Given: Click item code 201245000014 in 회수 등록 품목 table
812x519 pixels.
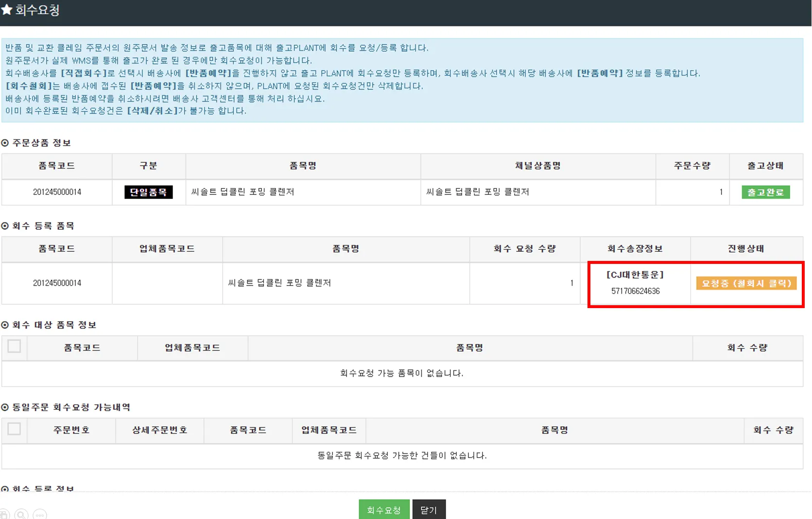Looking at the screenshot, I should tap(57, 283).
